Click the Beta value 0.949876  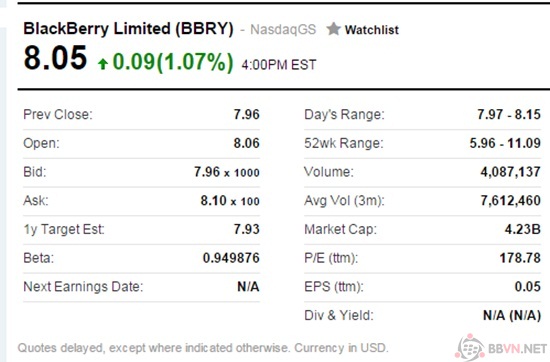point(232,258)
